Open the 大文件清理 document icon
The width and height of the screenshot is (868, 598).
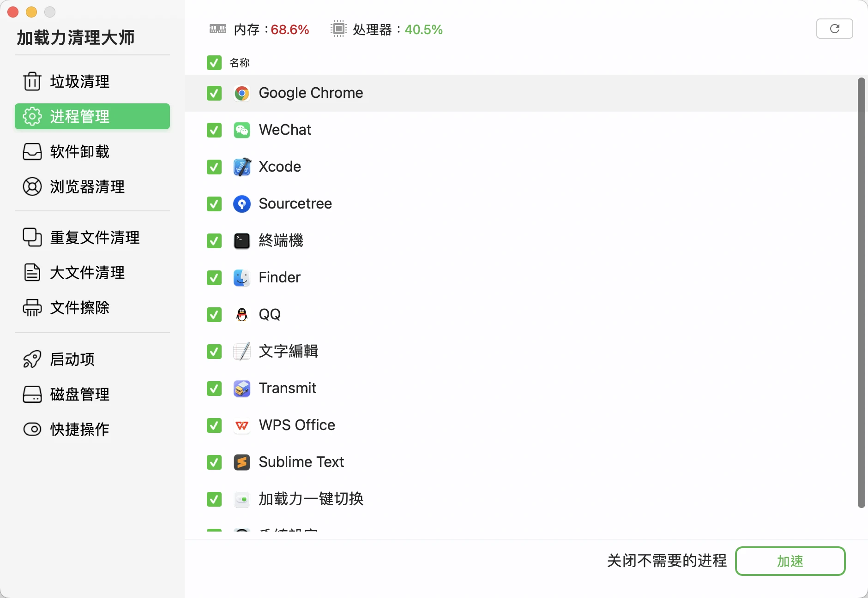31,272
